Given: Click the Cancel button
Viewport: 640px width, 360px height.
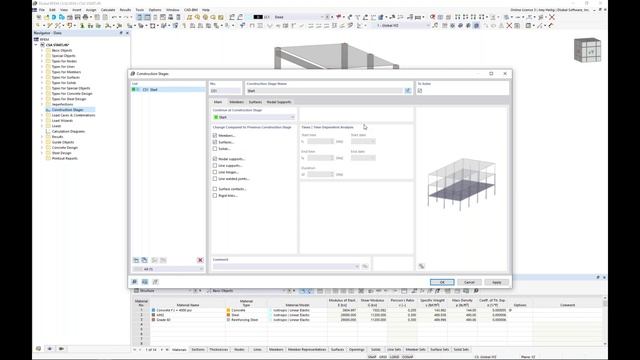Looking at the screenshot, I should tap(469, 282).
